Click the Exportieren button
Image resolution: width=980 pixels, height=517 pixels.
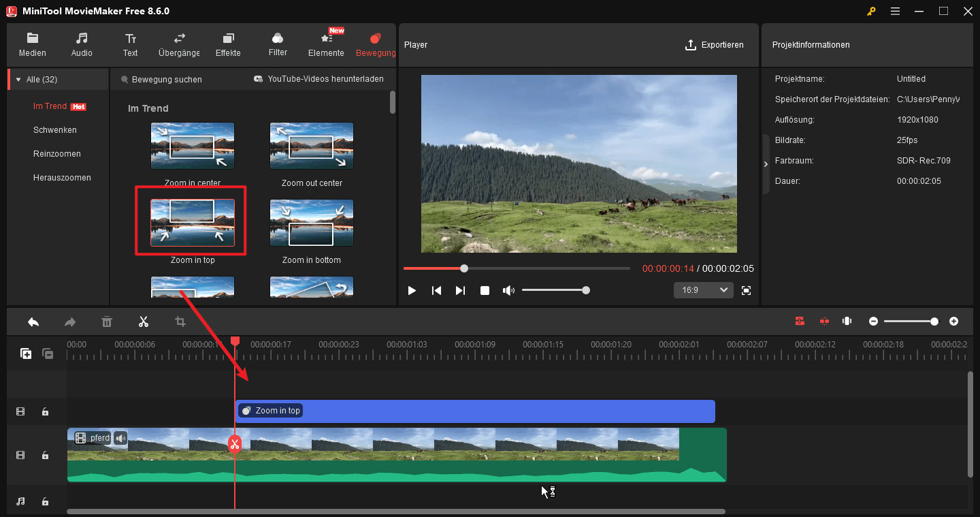pos(715,44)
